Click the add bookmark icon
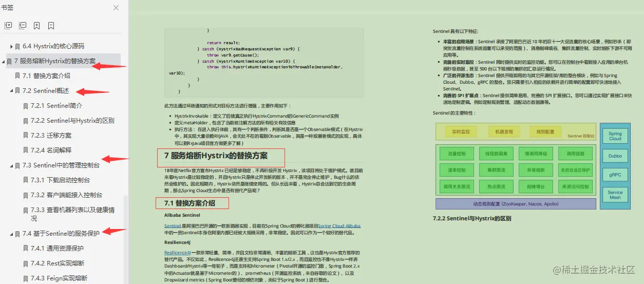 (37, 25)
